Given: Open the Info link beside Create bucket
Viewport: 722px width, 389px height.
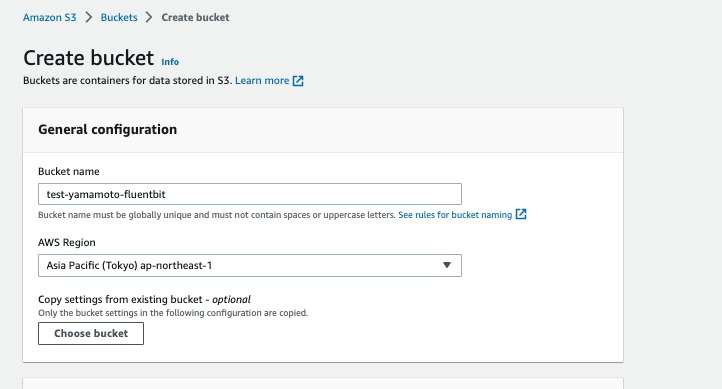Looking at the screenshot, I should (170, 62).
